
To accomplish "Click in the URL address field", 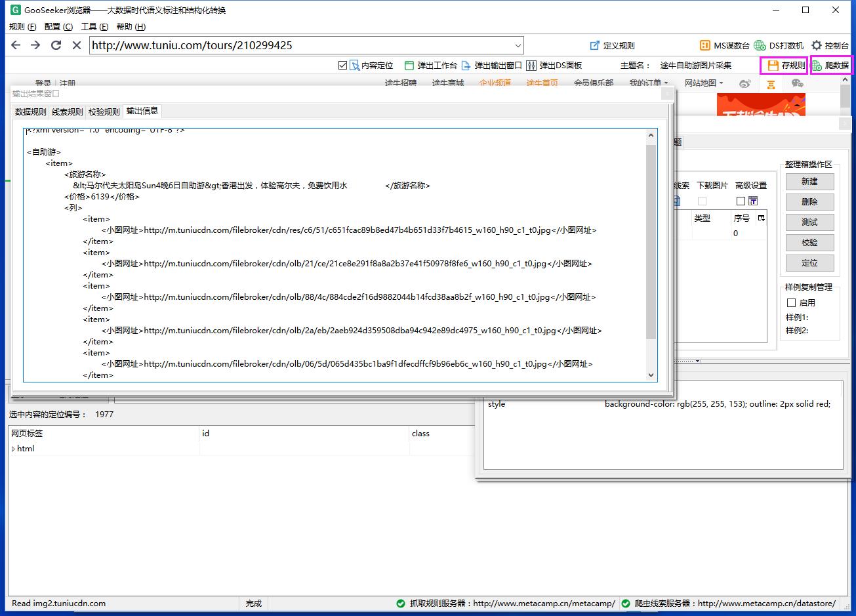I will point(300,45).
